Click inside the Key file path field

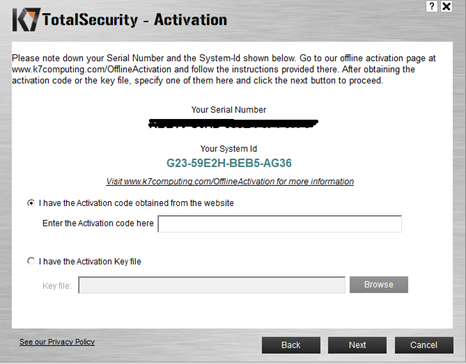coord(212,285)
